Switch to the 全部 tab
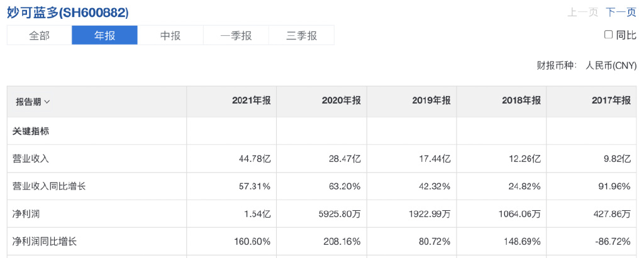 tap(39, 36)
